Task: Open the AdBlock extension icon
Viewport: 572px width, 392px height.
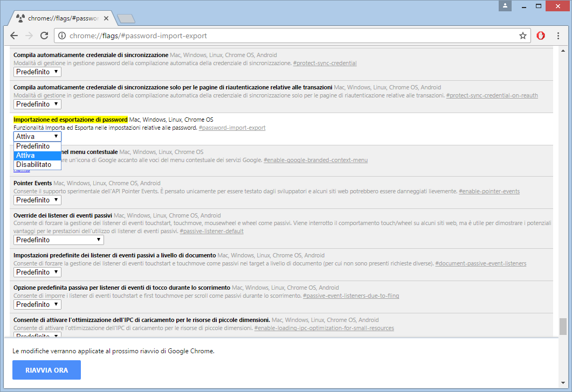Action: (x=541, y=36)
